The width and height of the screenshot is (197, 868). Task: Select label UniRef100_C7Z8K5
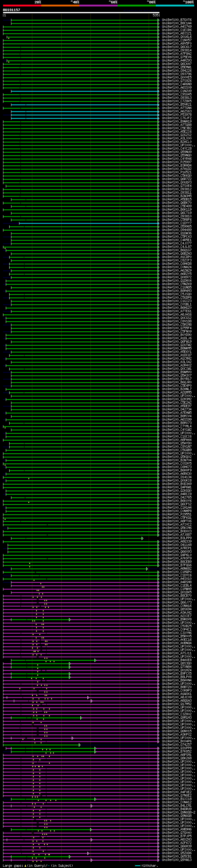[176, 101]
